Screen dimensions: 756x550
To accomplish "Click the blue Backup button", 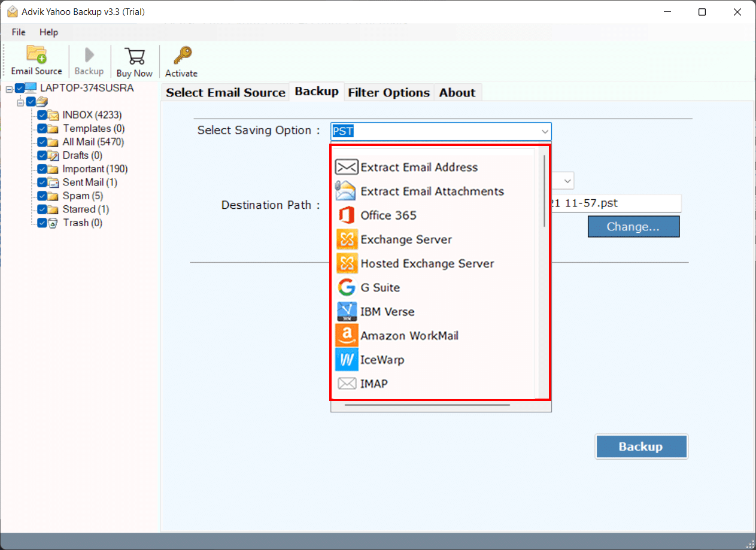I will point(641,446).
